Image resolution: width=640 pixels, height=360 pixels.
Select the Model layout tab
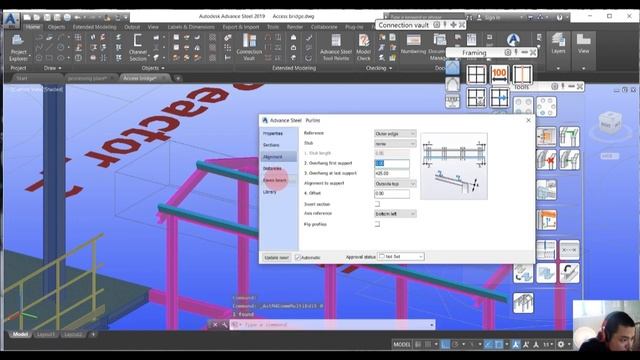20,334
